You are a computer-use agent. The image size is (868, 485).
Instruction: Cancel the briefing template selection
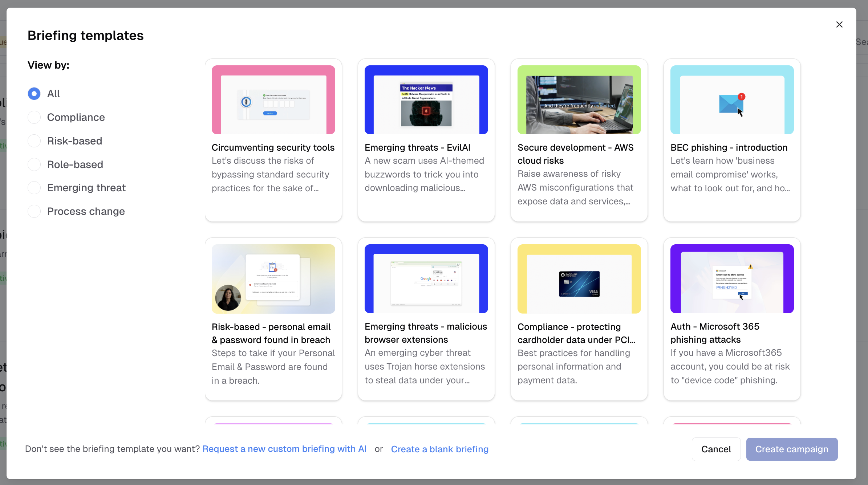pyautogui.click(x=716, y=449)
